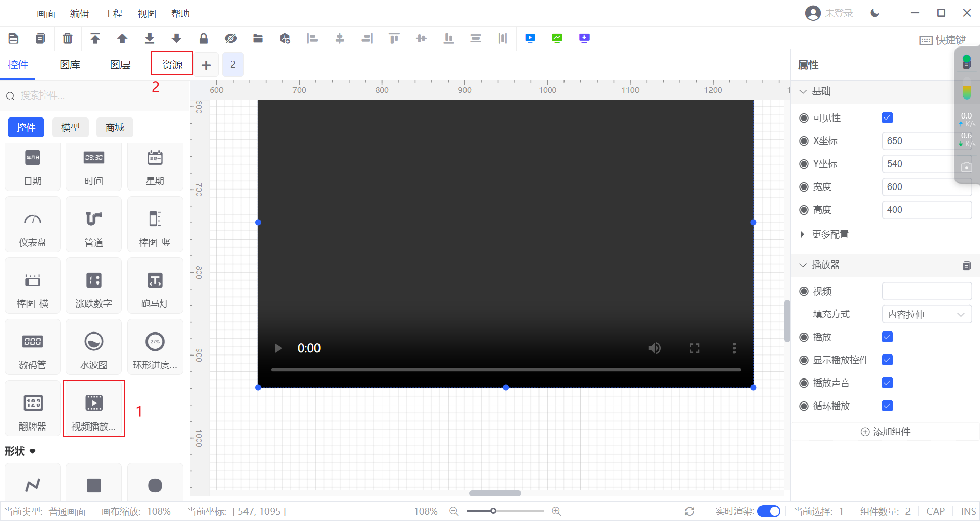The height and width of the screenshot is (521, 980).
Task: Toggle the 可见性 visibility checkbox
Action: click(x=887, y=118)
